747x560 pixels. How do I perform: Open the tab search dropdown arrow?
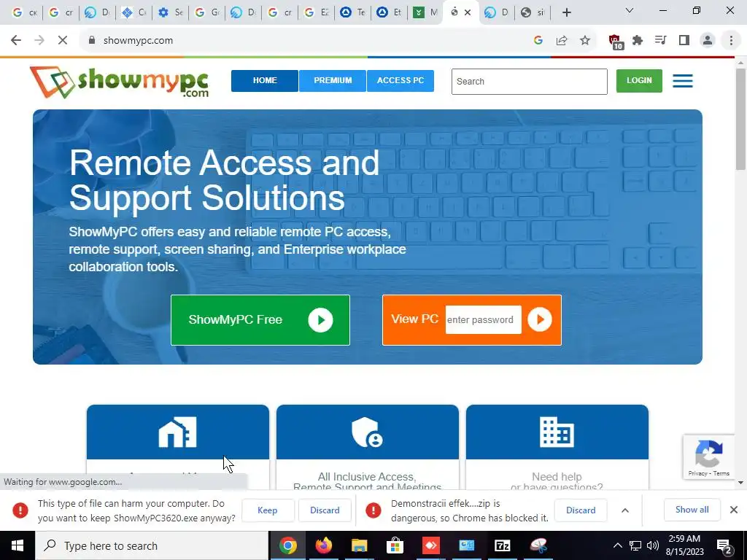click(x=630, y=10)
